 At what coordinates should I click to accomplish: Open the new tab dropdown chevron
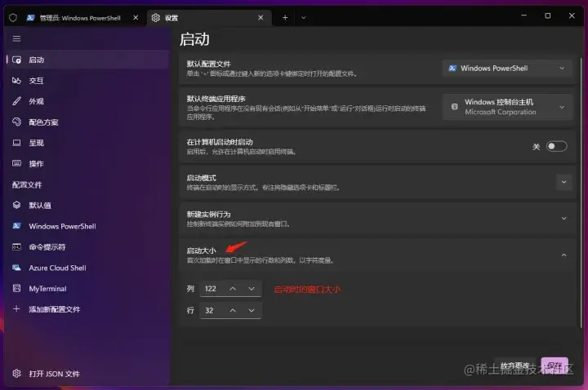click(303, 18)
